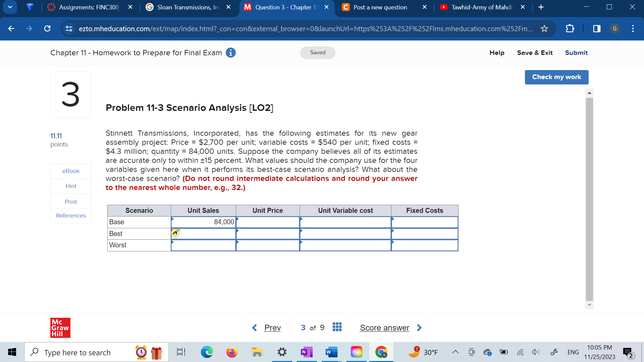This screenshot has width=644, height=362.
Task: Open Firefox from the taskbar
Action: tap(231, 352)
